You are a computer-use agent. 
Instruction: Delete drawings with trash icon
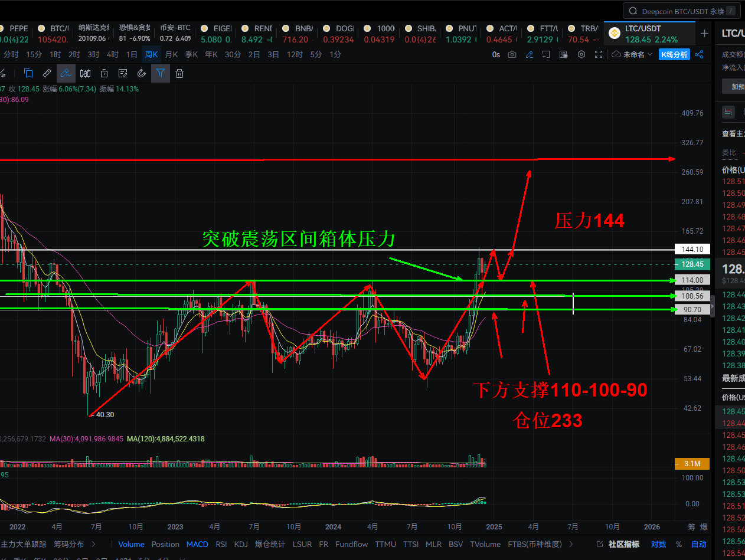pyautogui.click(x=179, y=73)
